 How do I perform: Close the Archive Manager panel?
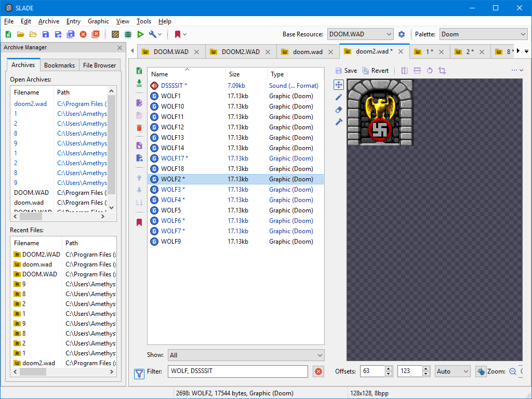pyautogui.click(x=119, y=48)
